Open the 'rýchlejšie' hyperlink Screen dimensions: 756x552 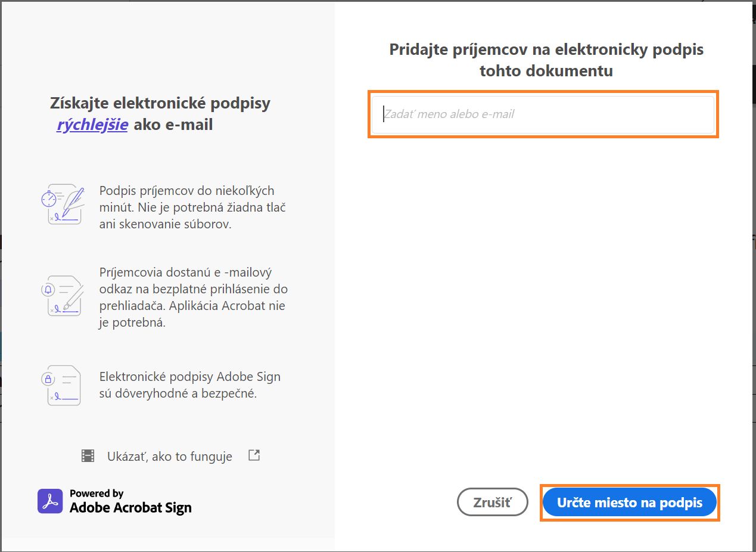92,125
